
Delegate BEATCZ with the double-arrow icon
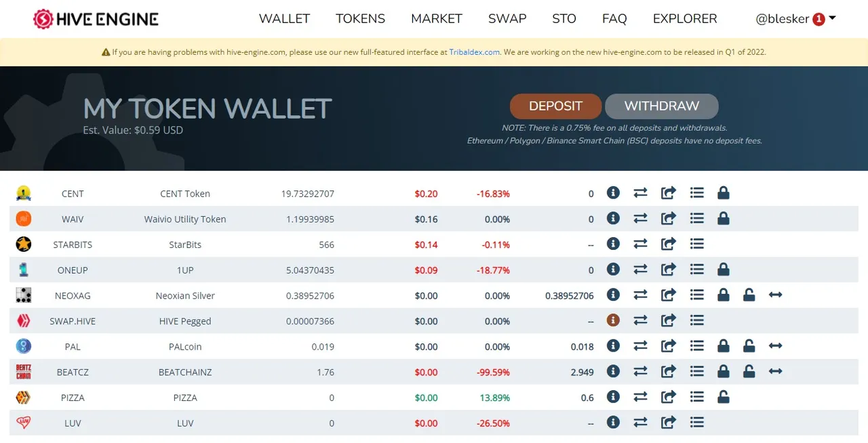tap(776, 371)
